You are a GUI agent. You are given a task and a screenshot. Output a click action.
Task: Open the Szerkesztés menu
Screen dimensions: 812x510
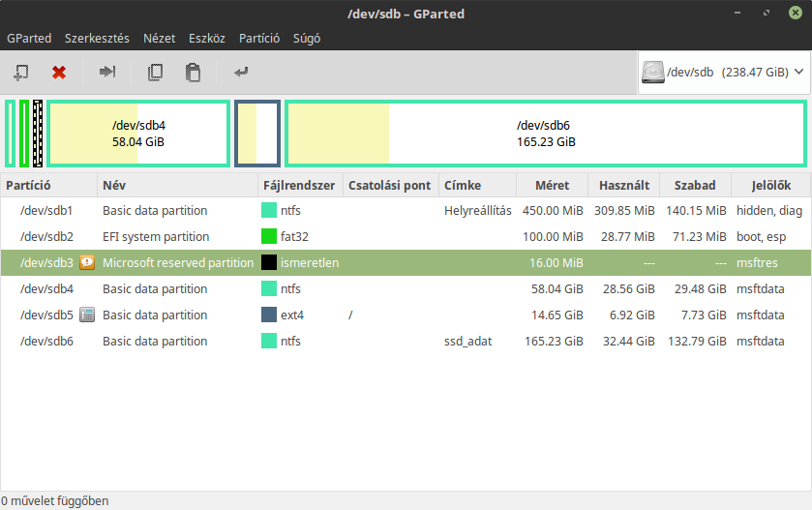click(97, 39)
